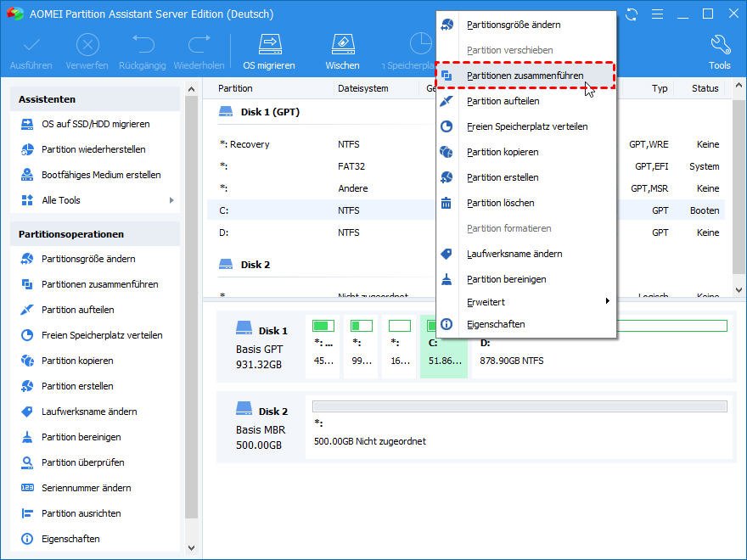Image resolution: width=747 pixels, height=560 pixels.
Task: Open the Tools wrench icon
Action: [x=719, y=44]
